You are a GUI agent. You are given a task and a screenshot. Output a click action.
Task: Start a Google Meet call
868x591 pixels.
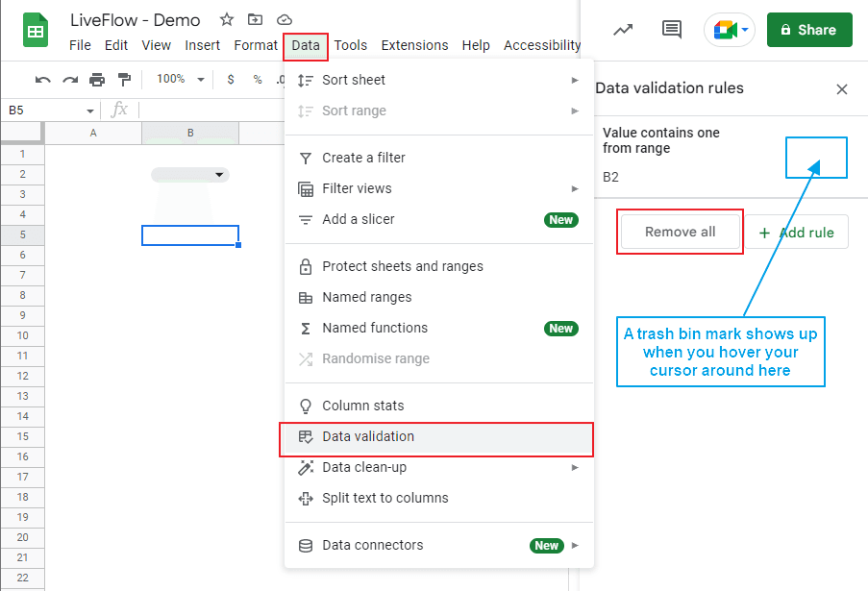(725, 30)
